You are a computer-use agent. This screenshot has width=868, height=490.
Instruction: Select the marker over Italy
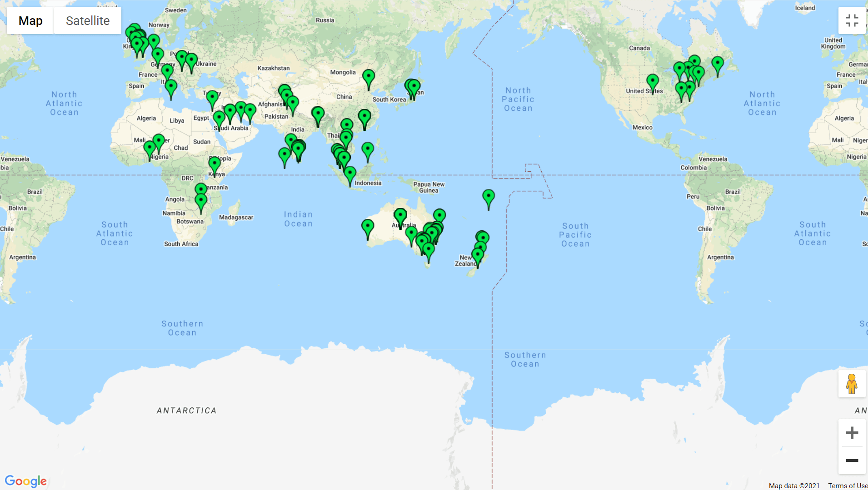pos(171,88)
